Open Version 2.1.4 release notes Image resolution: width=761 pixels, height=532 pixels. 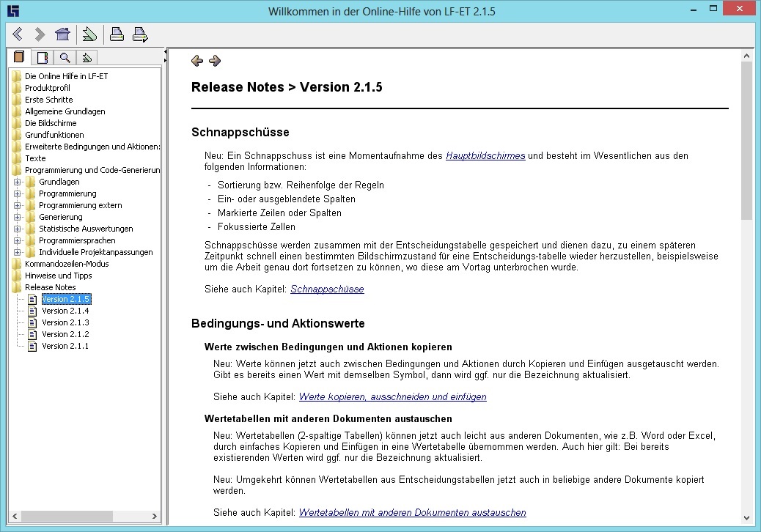[x=65, y=311]
